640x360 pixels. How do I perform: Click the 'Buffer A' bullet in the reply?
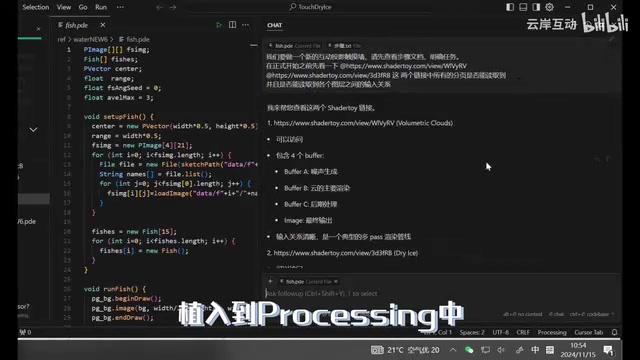(x=311, y=172)
